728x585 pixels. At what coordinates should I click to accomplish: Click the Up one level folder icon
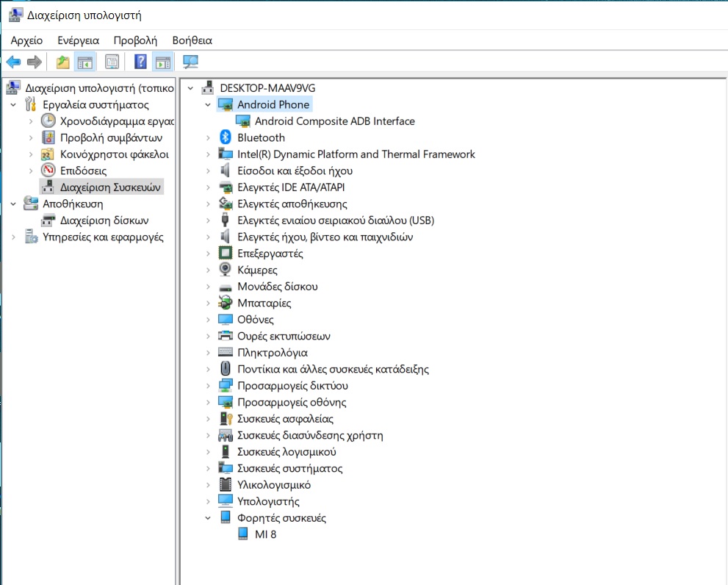pos(63,62)
